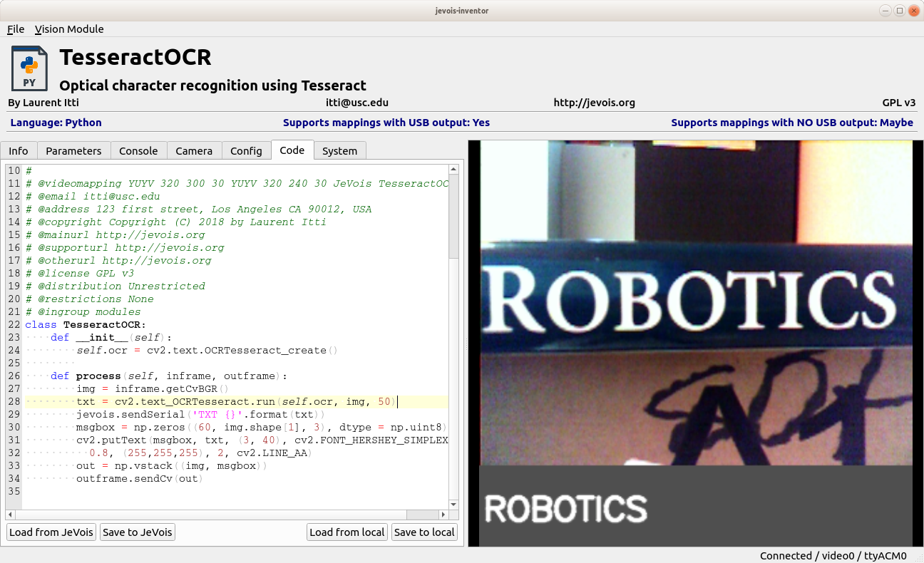Click the TesseractOCR module title
The width and height of the screenshot is (924, 563).
(135, 57)
